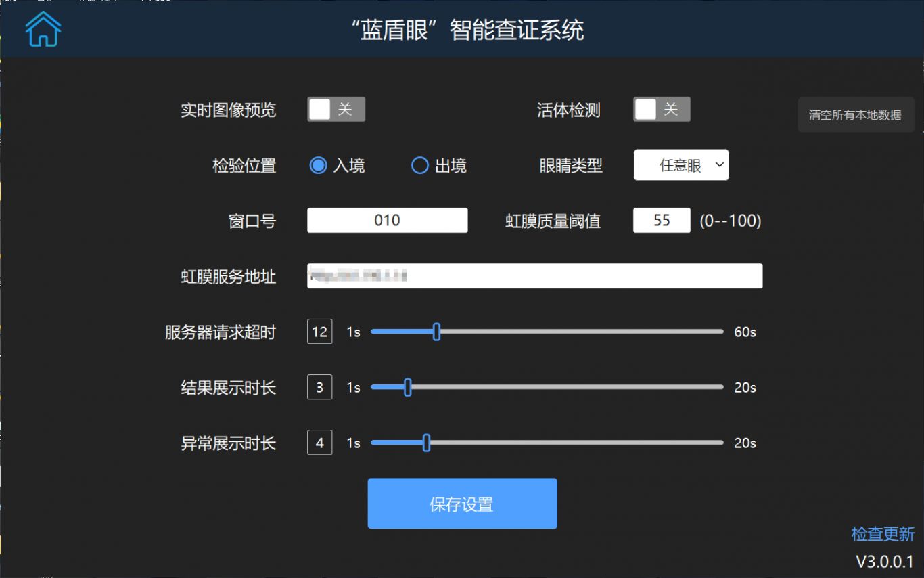
Task: Toggle the 实时图像预览 switch
Action: [x=336, y=109]
